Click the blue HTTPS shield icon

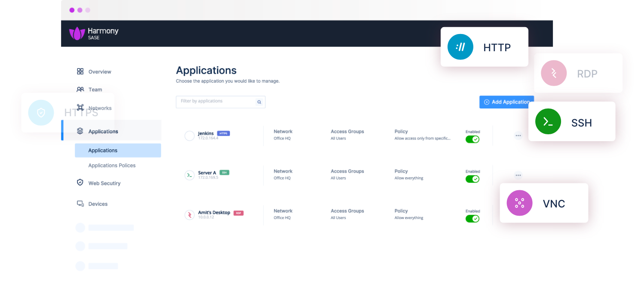click(41, 113)
